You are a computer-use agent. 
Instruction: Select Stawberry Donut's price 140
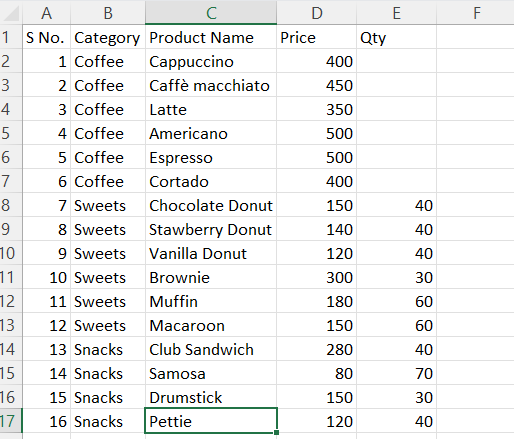316,229
